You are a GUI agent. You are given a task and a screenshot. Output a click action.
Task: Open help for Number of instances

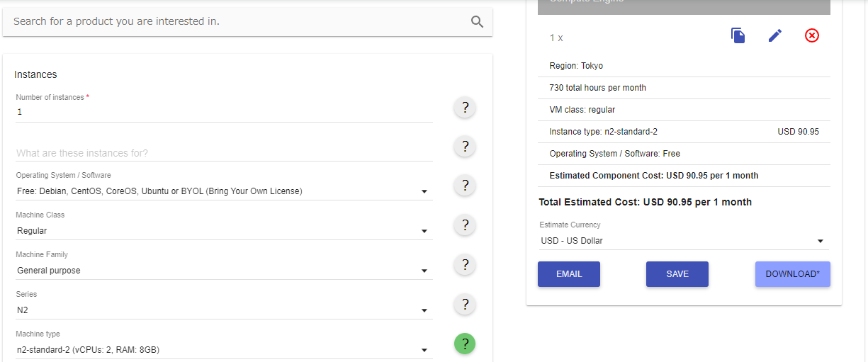click(465, 108)
